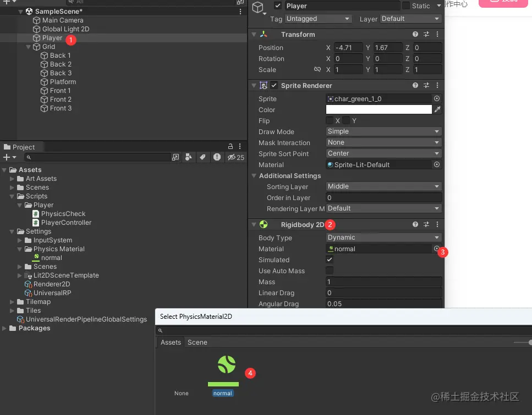Toggle Sprite Renderer enabled checkbox
The height and width of the screenshot is (415, 532).
coord(274,85)
